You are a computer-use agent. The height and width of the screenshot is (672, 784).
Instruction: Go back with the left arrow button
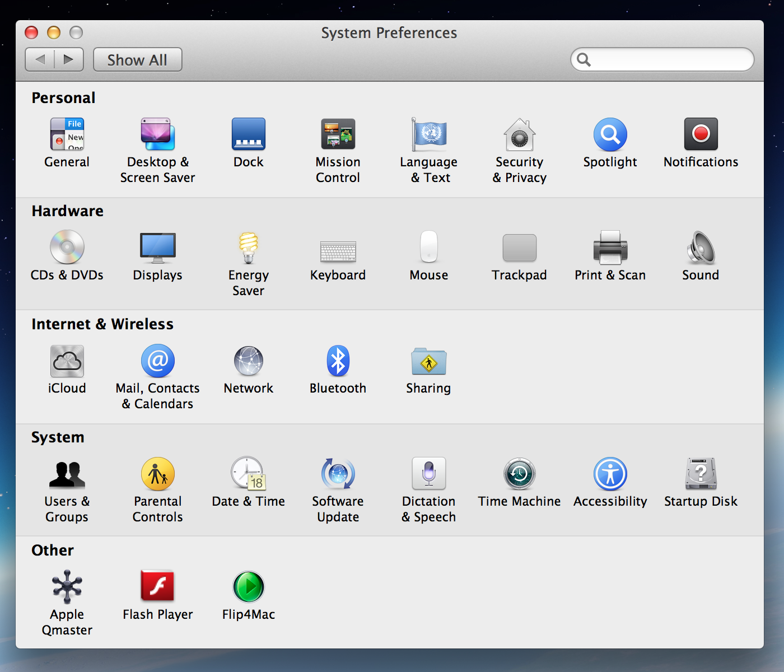point(40,59)
